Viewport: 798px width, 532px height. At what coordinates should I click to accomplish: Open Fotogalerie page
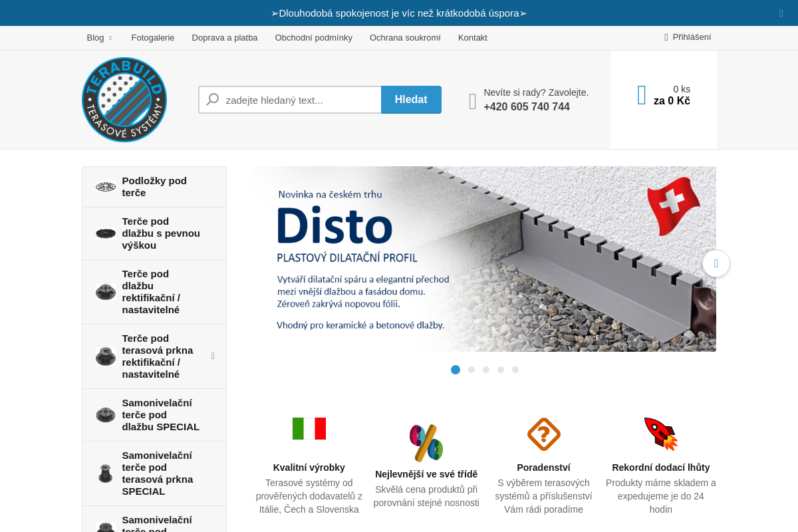tap(153, 38)
